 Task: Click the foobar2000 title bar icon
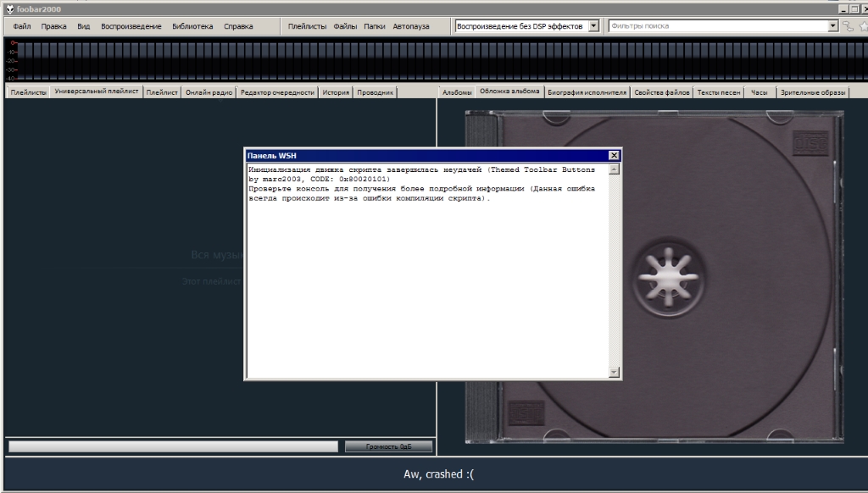click(9, 8)
